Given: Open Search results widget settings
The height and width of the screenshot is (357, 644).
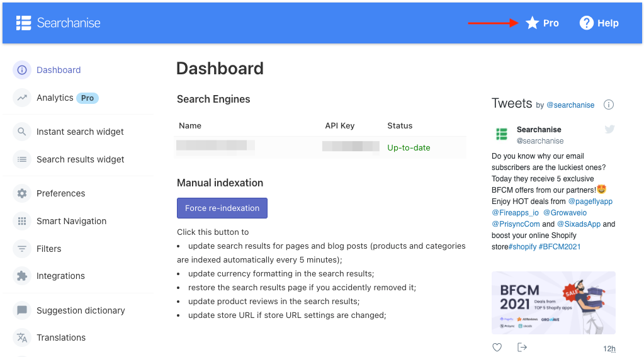Looking at the screenshot, I should pyautogui.click(x=81, y=159).
